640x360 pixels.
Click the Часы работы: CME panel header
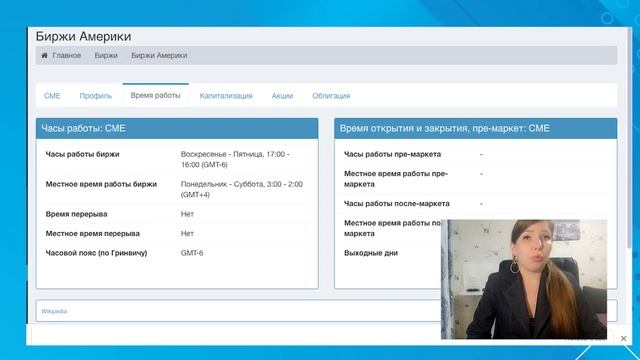(x=177, y=128)
